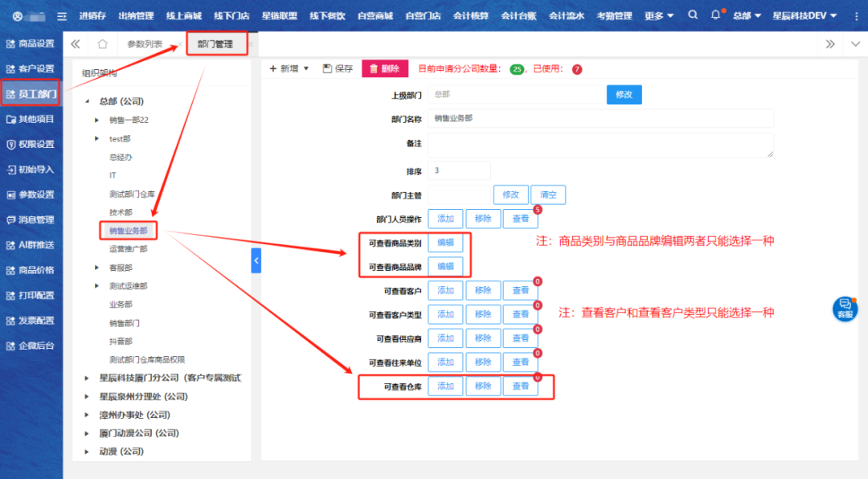Click the red 删除 delete button
Screen dimensions: 868x479
[384, 69]
